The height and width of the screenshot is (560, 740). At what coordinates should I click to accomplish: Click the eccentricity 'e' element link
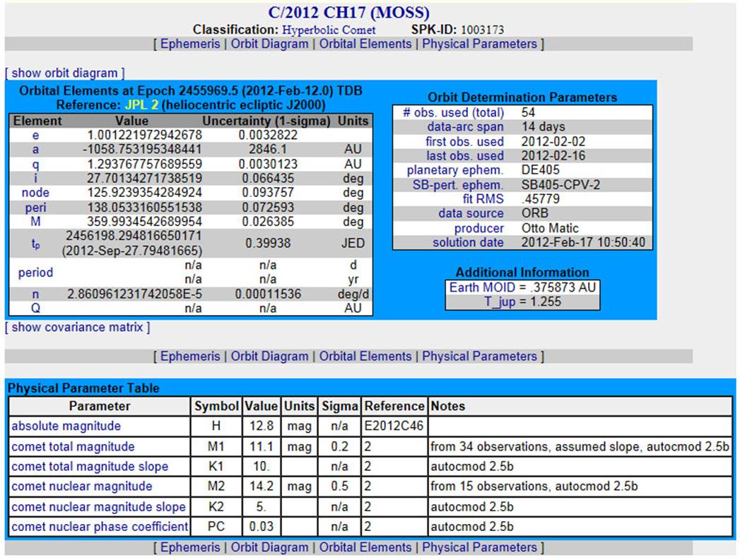coord(35,136)
